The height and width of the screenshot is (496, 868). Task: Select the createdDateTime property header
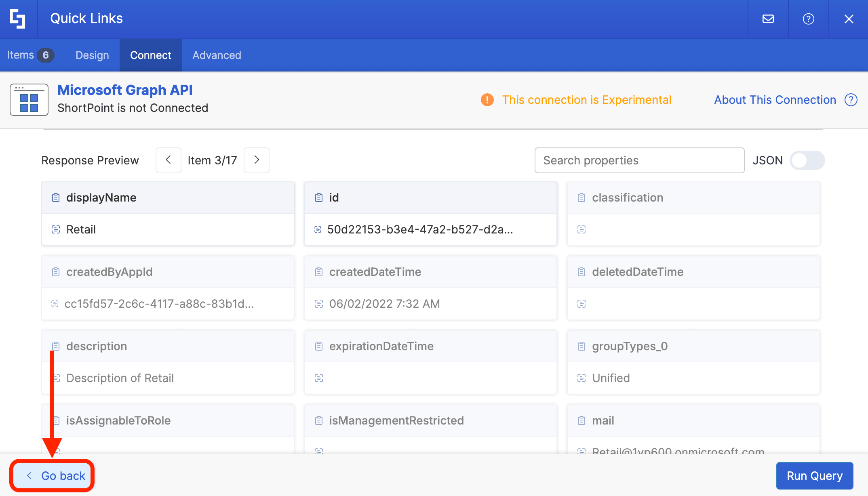[x=431, y=272]
